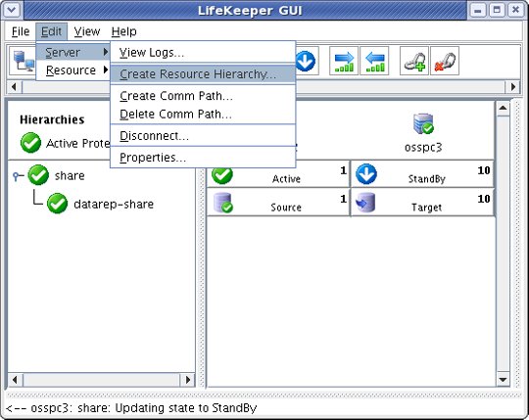Click the right pane scroll down arrow
The width and height of the screenshot is (529, 420).
(x=503, y=380)
